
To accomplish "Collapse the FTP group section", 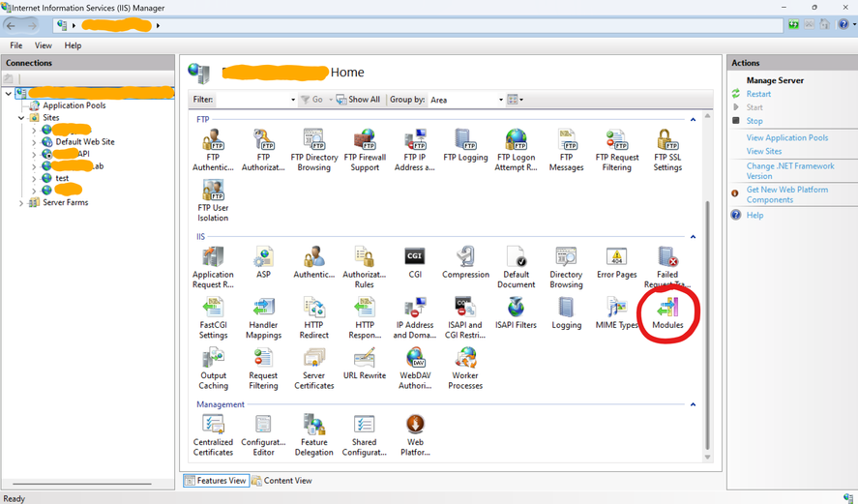I will [x=693, y=119].
